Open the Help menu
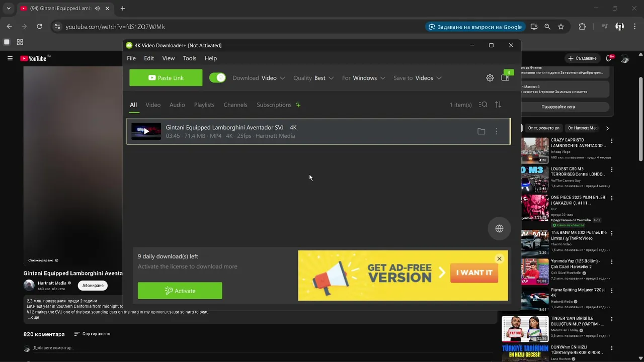The height and width of the screenshot is (362, 644). coord(211,58)
